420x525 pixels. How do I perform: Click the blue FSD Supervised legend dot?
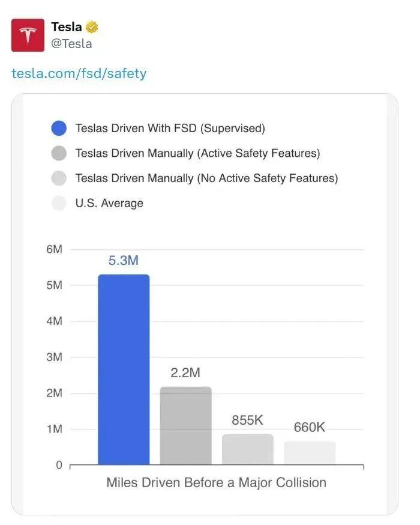[58, 128]
